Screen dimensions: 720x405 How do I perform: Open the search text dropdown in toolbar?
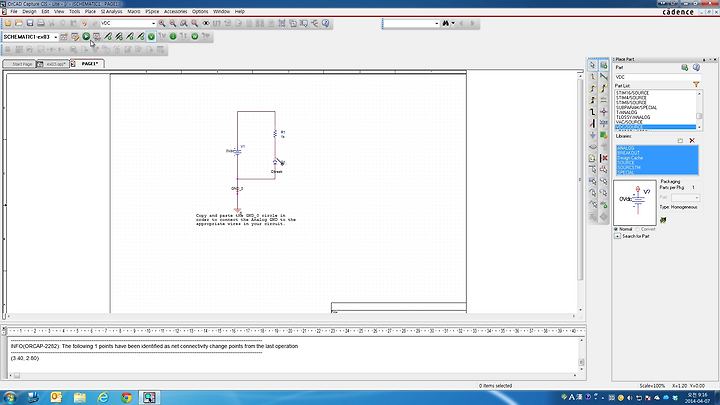[x=436, y=23]
